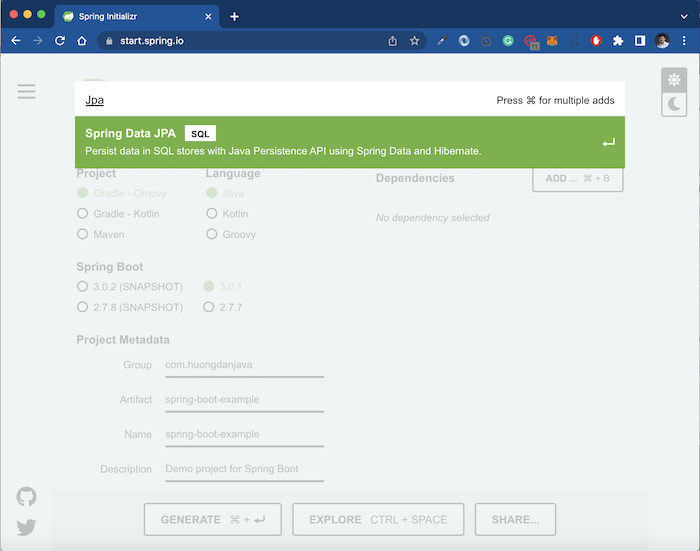
Task: Select the Spring Initializr browser tab
Action: click(x=137, y=17)
